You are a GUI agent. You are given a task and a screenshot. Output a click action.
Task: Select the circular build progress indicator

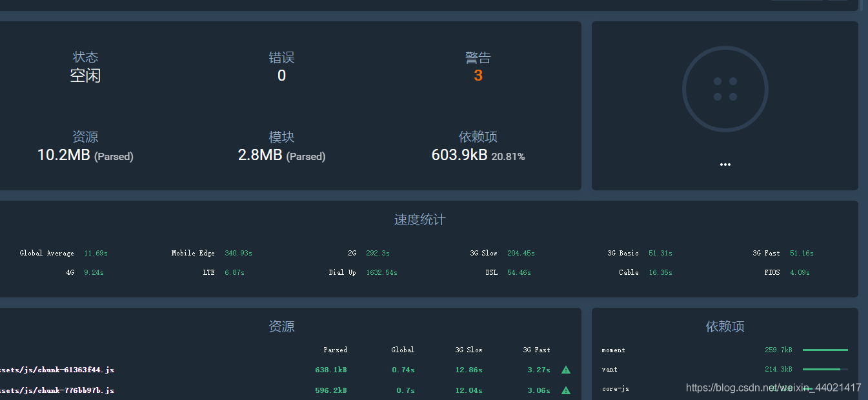tap(725, 89)
